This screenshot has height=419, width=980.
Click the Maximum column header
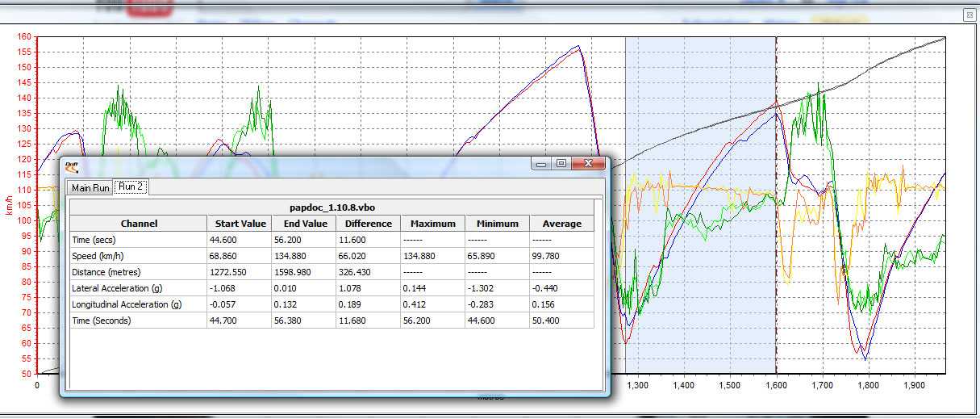(433, 224)
